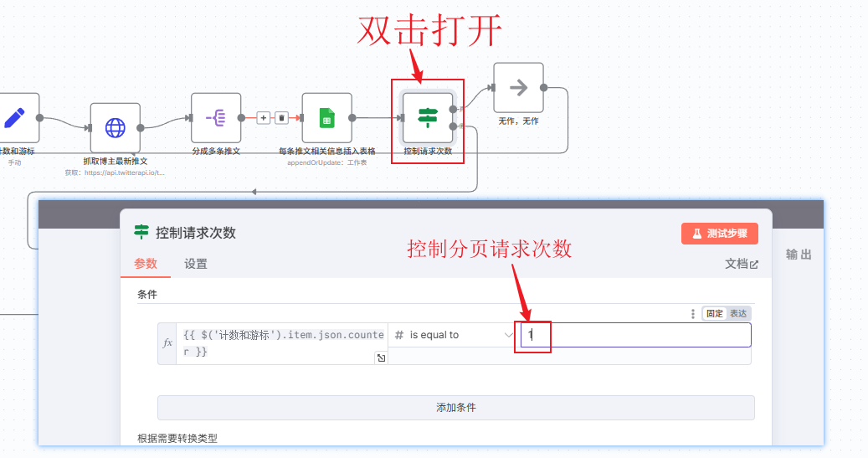The height and width of the screenshot is (458, 868).
Task: Click the 输出 panel label
Action: [x=799, y=255]
